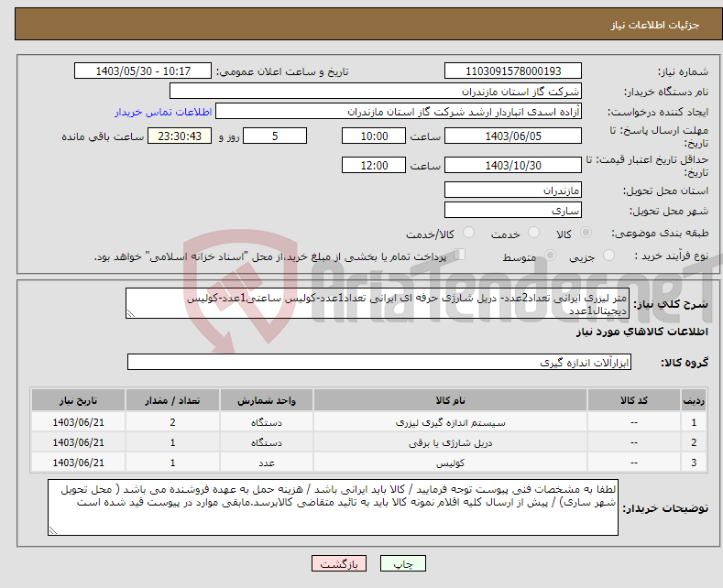Click the buyer organization name field
Image resolution: width=723 pixels, height=588 pixels.
click(376, 92)
